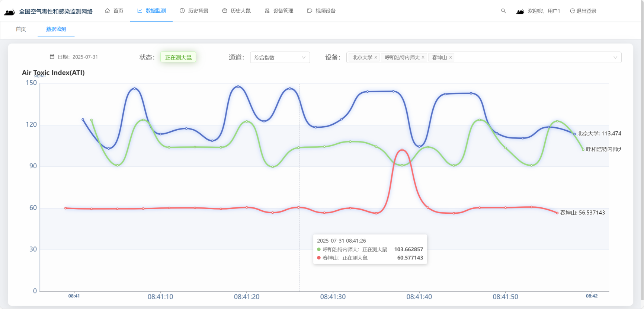The image size is (644, 309).
Task: Select the 数据监测 sub-tab
Action: tap(56, 29)
